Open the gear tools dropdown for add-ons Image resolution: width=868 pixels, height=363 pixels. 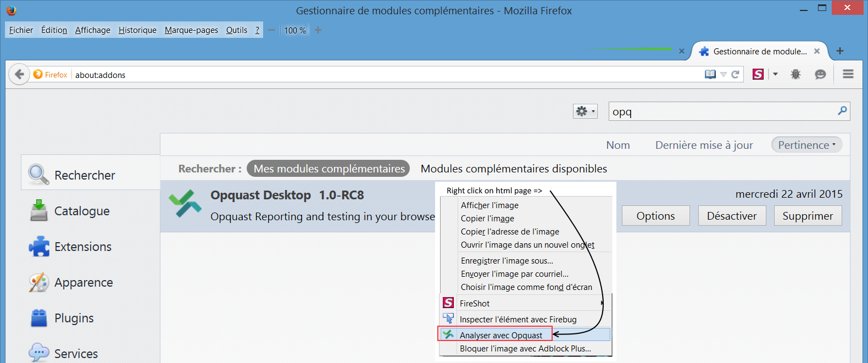click(585, 111)
